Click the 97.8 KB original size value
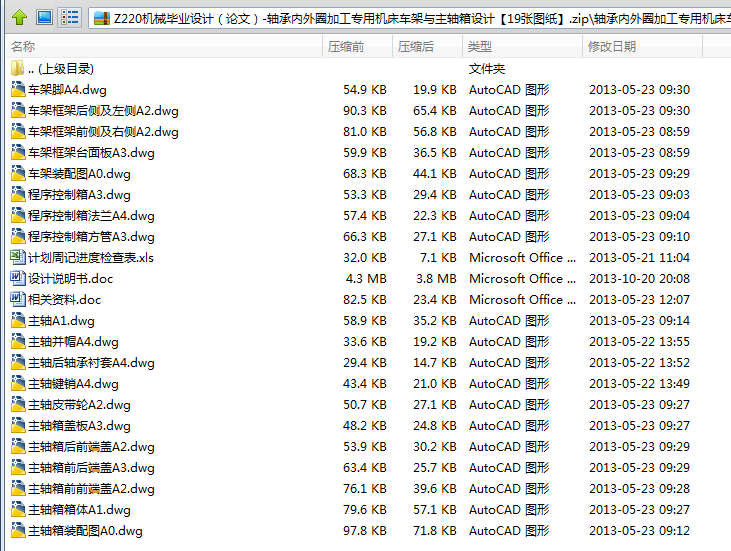 point(365,530)
